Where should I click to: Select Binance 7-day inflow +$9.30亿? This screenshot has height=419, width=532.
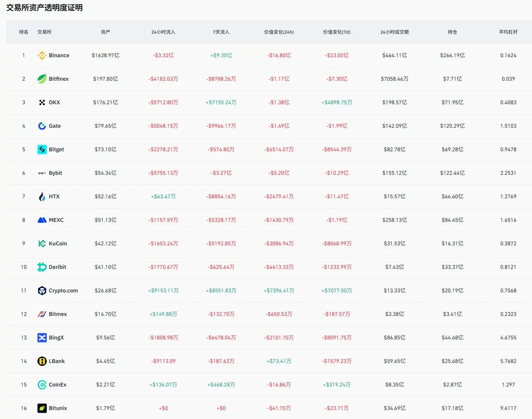tap(221, 55)
